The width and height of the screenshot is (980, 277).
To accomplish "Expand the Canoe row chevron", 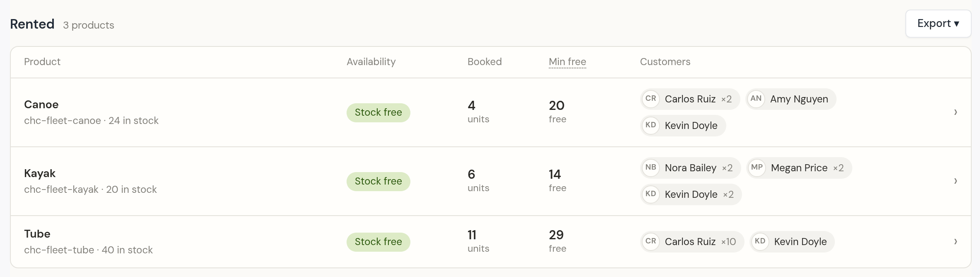I will coord(956,112).
